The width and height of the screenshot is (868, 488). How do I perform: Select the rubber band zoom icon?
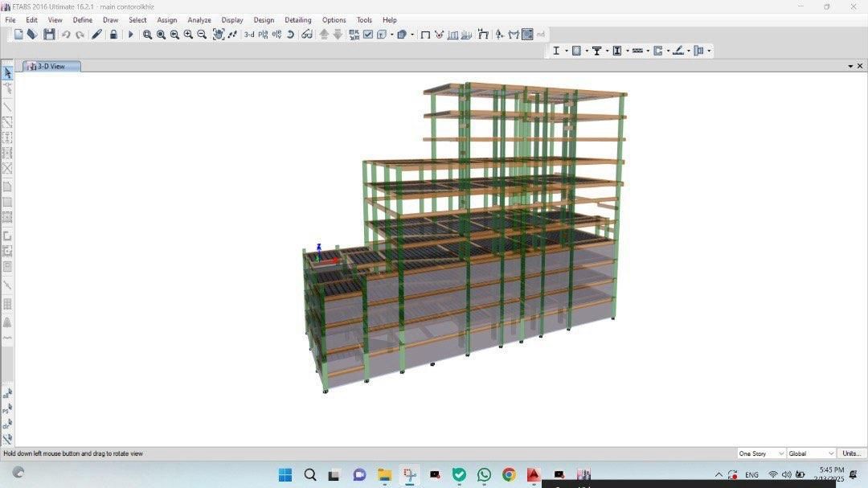pos(147,35)
